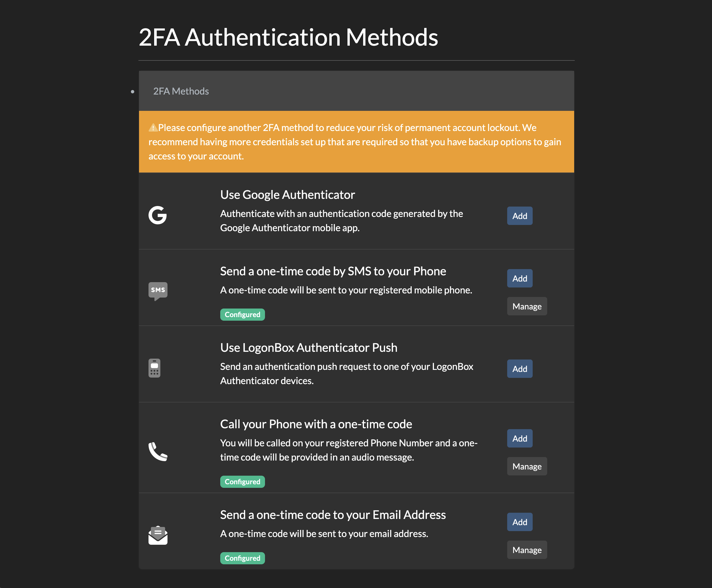Click the Google Authenticator G icon
This screenshot has width=712, height=588.
click(x=157, y=215)
